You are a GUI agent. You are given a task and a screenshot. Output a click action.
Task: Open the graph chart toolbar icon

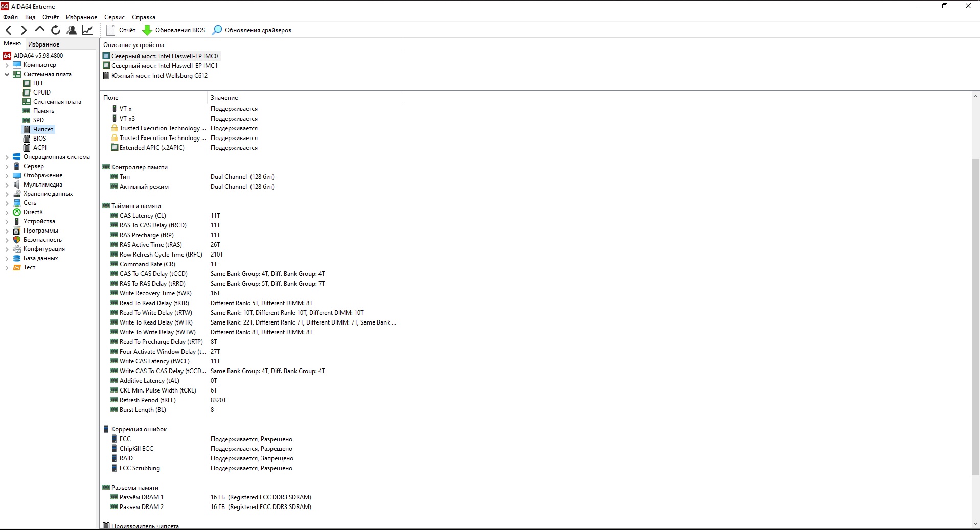[87, 30]
